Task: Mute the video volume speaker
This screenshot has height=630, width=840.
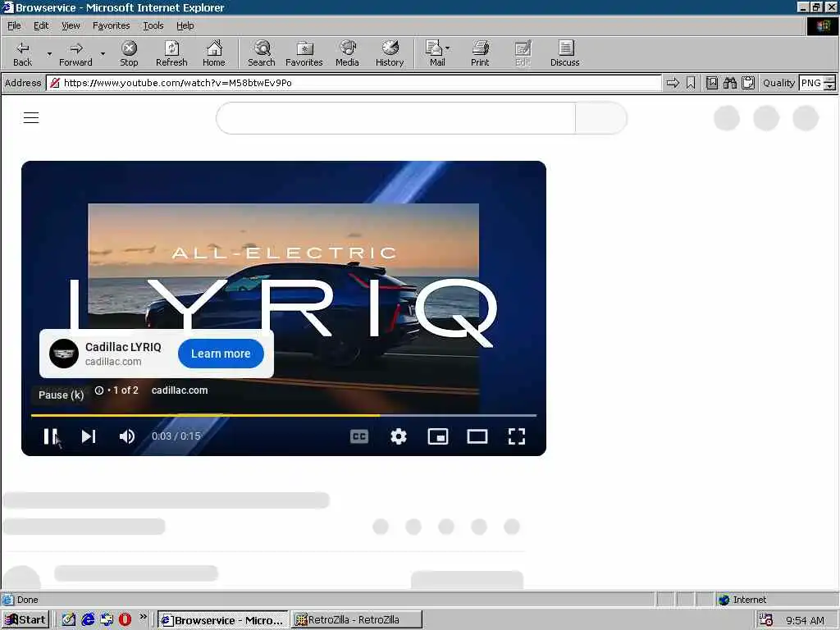Action: 127,436
